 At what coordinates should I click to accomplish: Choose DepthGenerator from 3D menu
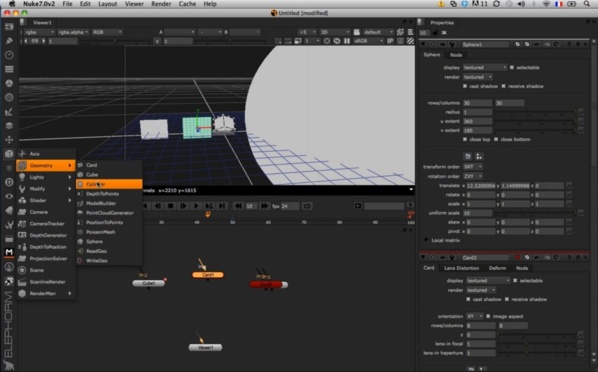point(46,235)
